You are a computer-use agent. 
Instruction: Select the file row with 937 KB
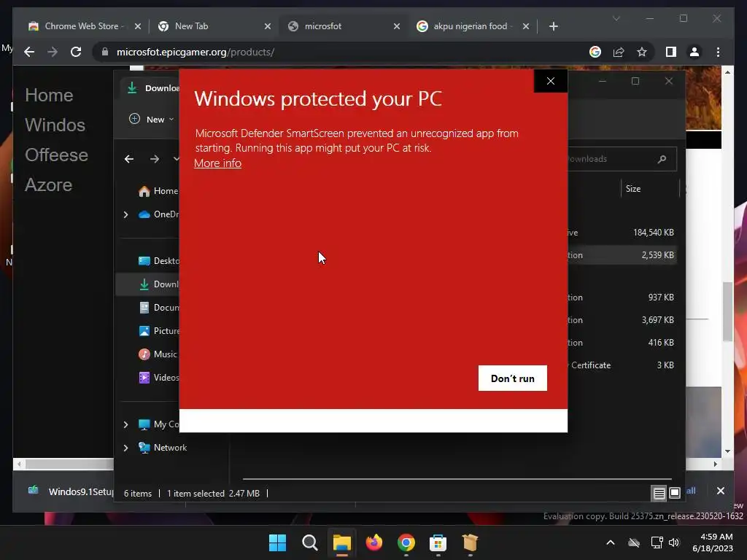click(622, 297)
